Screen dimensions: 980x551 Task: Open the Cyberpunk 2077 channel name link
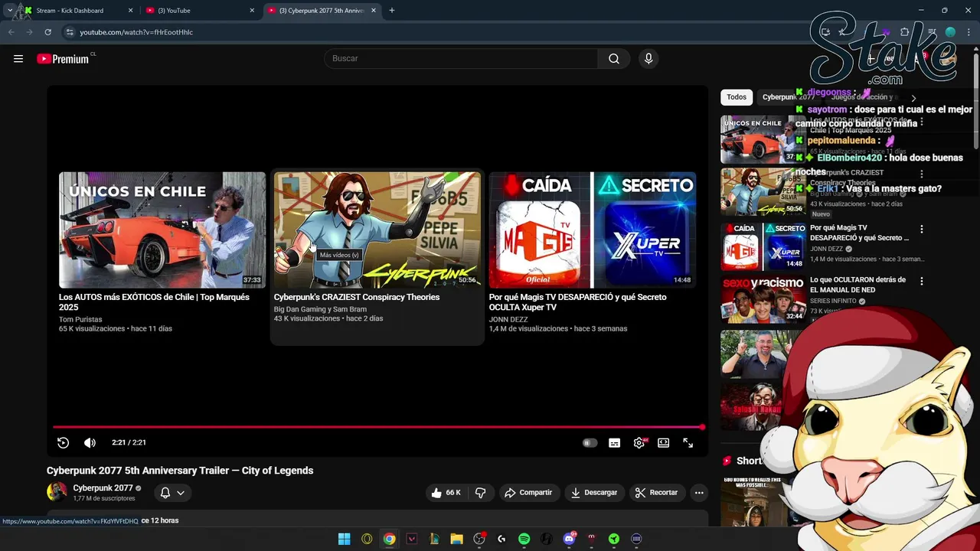coord(103,488)
